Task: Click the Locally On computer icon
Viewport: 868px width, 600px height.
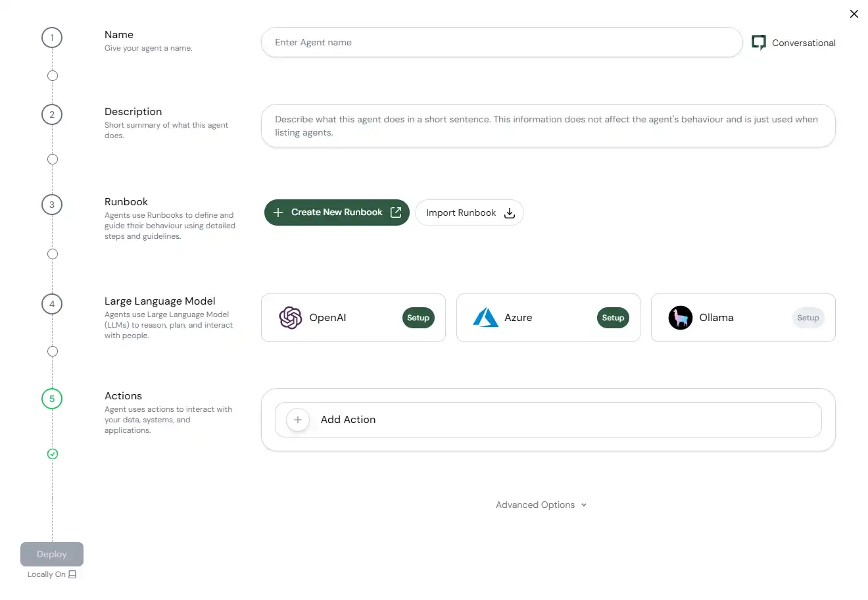Action: (x=72, y=574)
